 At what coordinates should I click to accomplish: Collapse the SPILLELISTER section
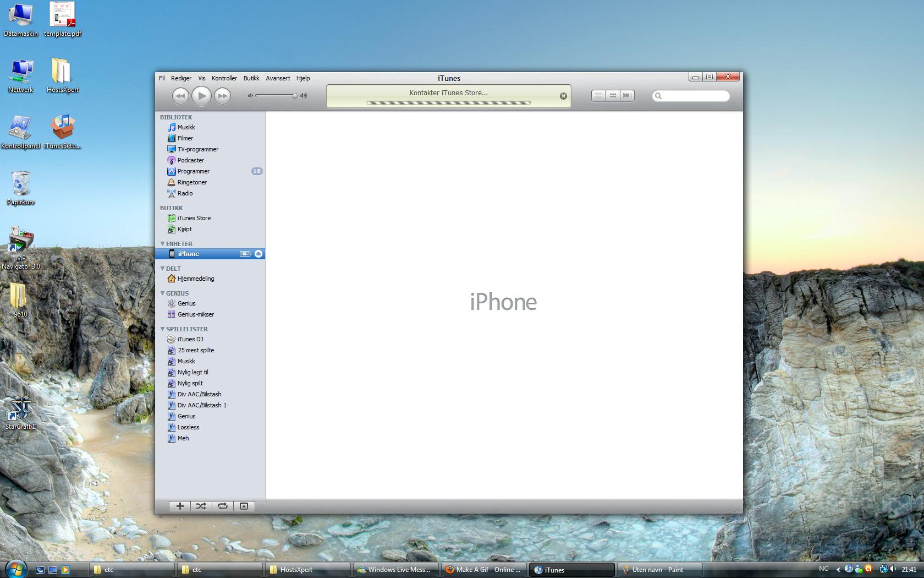163,329
